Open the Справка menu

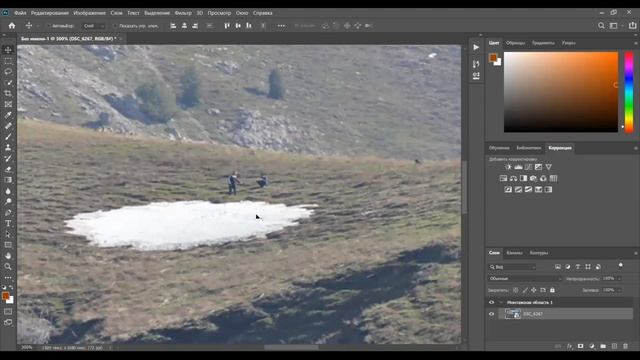click(x=262, y=13)
